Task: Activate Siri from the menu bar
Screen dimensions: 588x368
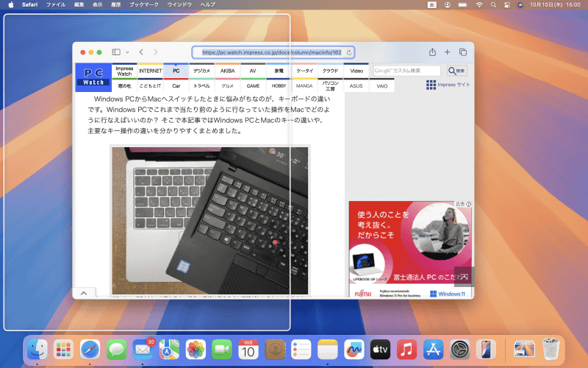Action: pyautogui.click(x=520, y=5)
